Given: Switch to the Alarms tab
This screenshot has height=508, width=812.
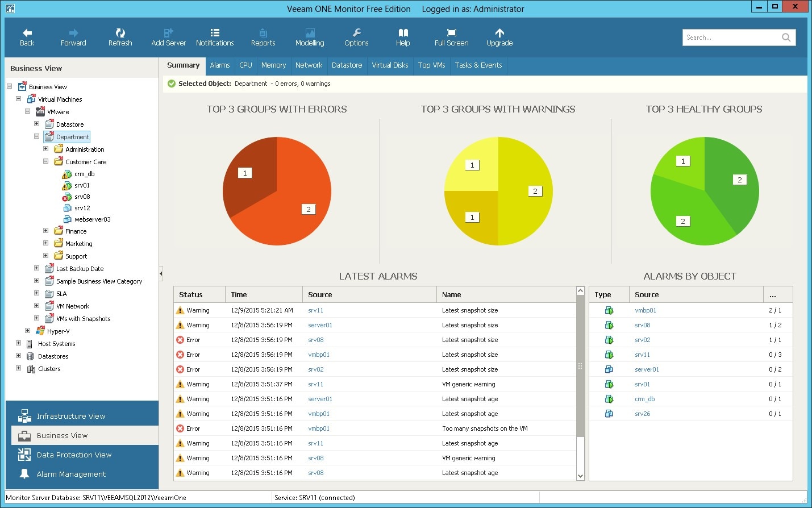Looking at the screenshot, I should click(220, 65).
